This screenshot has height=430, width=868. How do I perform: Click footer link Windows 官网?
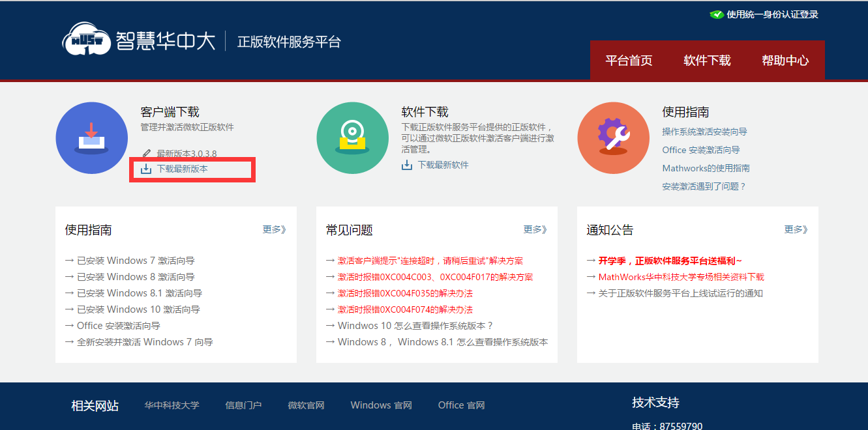point(381,405)
